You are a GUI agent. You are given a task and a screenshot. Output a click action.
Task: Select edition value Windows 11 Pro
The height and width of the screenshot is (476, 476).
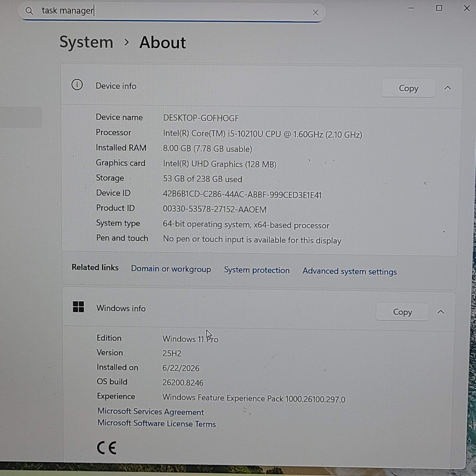(190, 339)
